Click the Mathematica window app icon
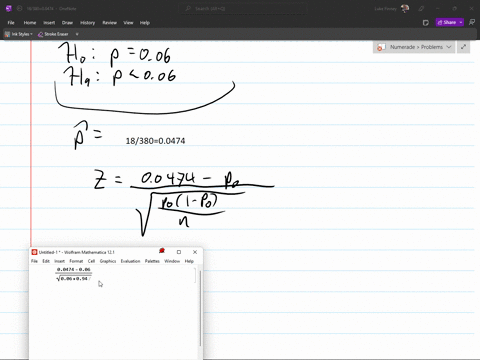The width and height of the screenshot is (480, 360). [x=34, y=252]
